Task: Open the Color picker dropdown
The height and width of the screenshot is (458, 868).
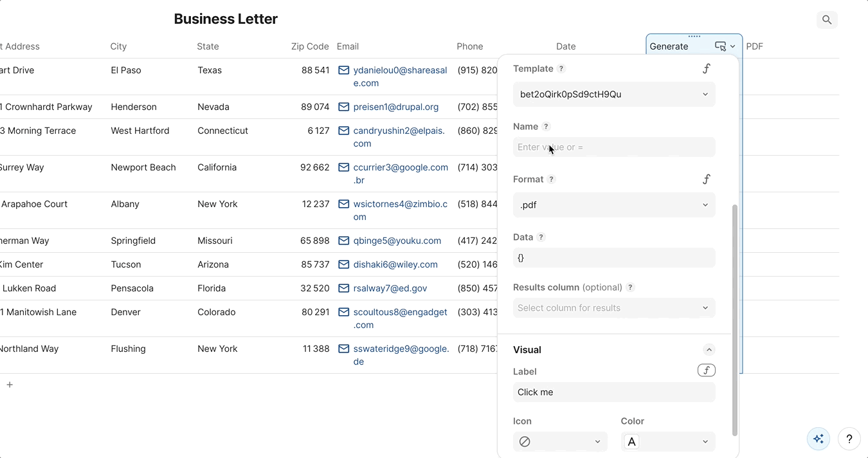Action: (668, 442)
